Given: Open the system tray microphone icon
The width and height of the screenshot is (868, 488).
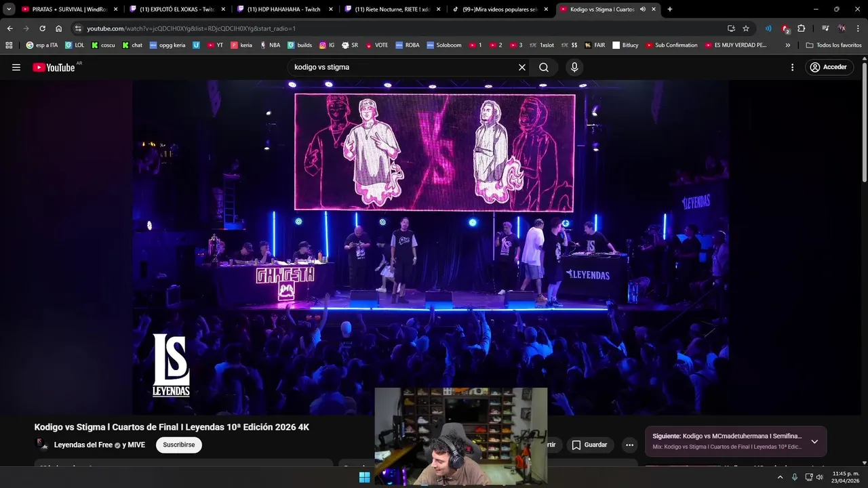Looking at the screenshot, I should pyautogui.click(x=795, y=477).
